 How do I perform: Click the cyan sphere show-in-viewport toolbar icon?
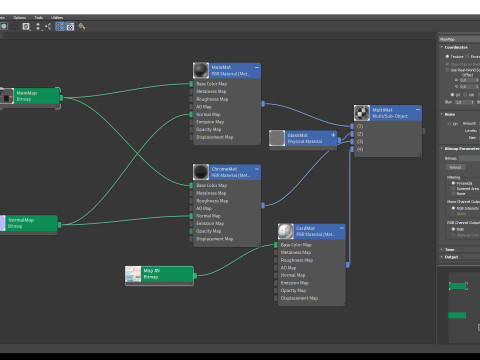[x=4, y=26]
